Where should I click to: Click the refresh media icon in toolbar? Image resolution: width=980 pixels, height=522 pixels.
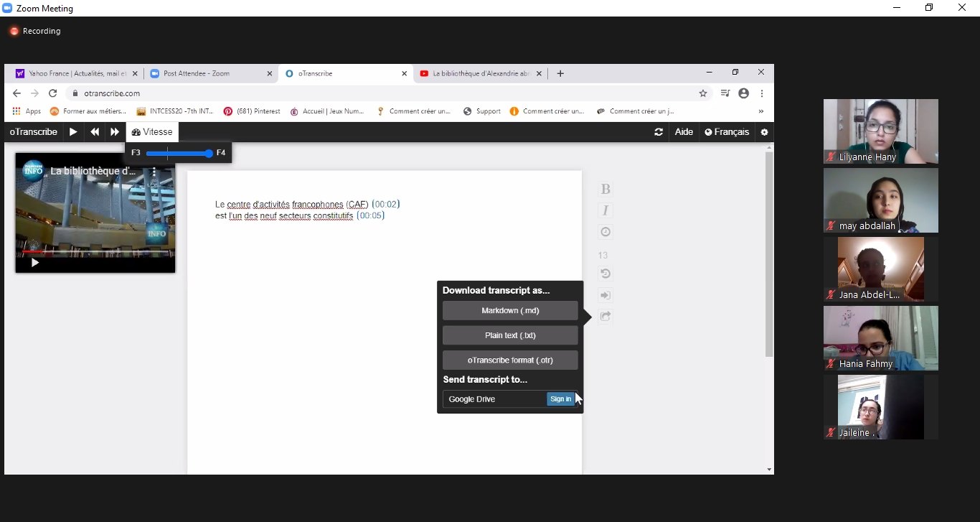(x=659, y=132)
